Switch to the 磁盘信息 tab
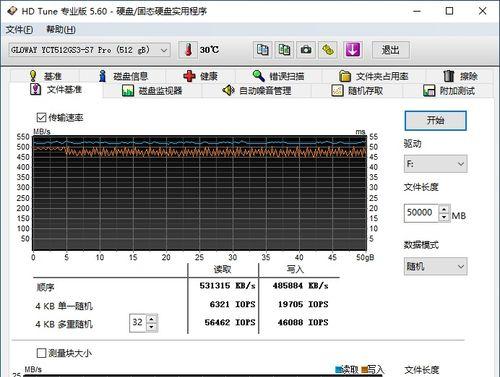This screenshot has height=377, width=500. click(123, 76)
